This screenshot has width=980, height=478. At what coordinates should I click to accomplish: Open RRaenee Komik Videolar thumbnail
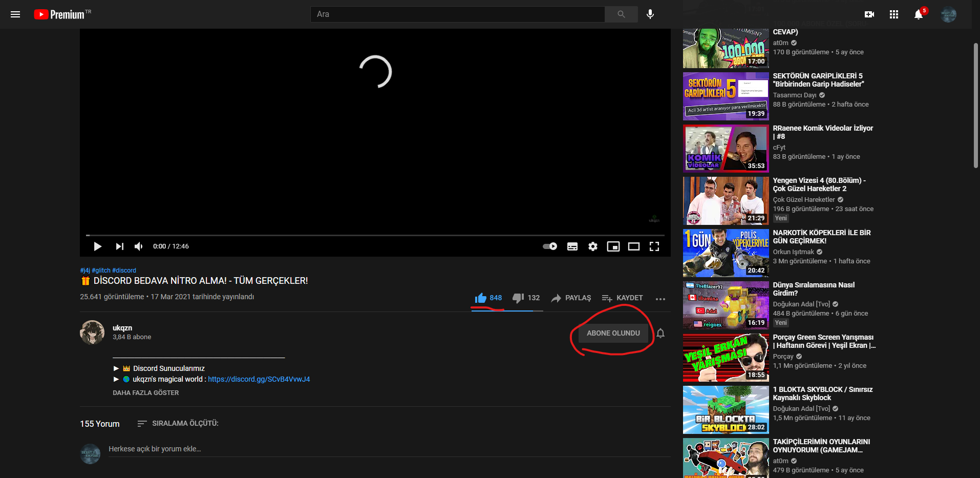[x=726, y=149]
